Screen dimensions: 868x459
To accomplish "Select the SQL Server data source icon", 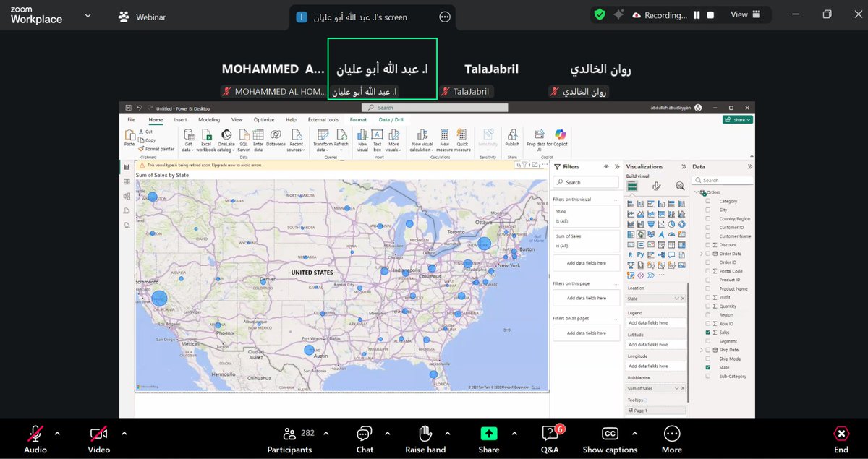I will (x=244, y=134).
